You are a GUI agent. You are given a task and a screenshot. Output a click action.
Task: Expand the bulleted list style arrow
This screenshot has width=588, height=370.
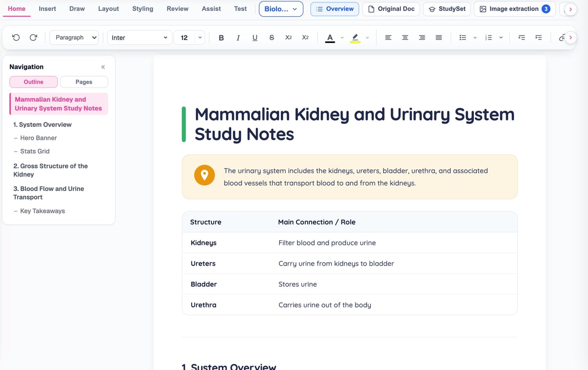coord(475,38)
